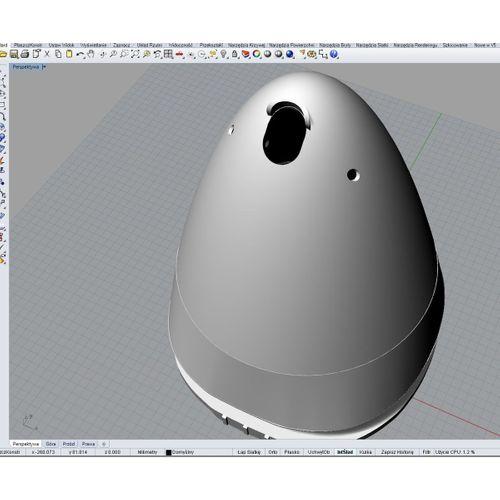Click the y coordinate readout
This screenshot has height=500, width=500.
point(78,452)
